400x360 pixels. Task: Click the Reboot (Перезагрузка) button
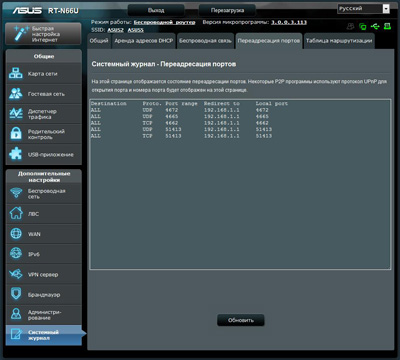pyautogui.click(x=227, y=10)
